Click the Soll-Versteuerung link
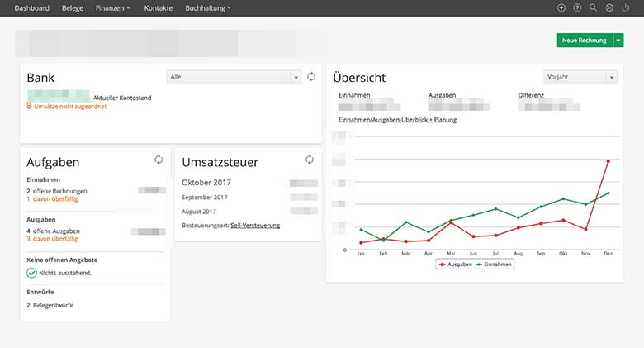This screenshot has height=348, width=644. [255, 226]
